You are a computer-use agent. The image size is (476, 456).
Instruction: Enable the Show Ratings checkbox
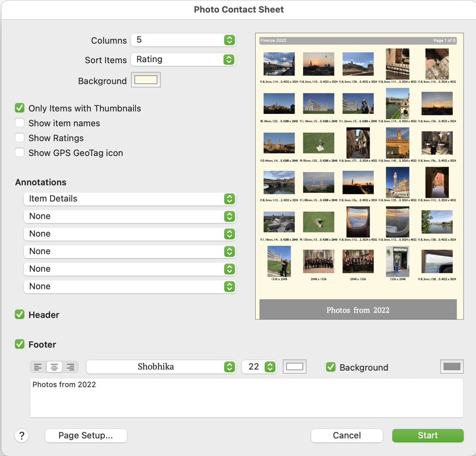[x=20, y=138]
